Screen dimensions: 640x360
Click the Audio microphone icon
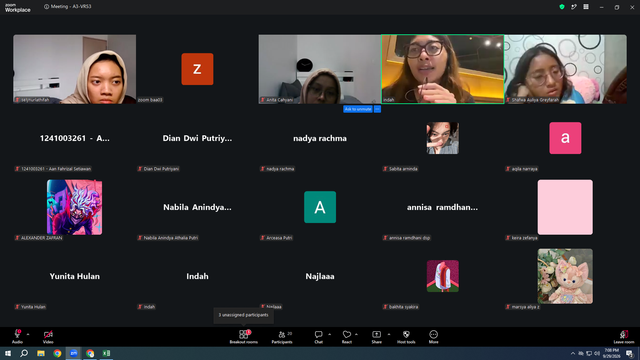click(x=17, y=334)
